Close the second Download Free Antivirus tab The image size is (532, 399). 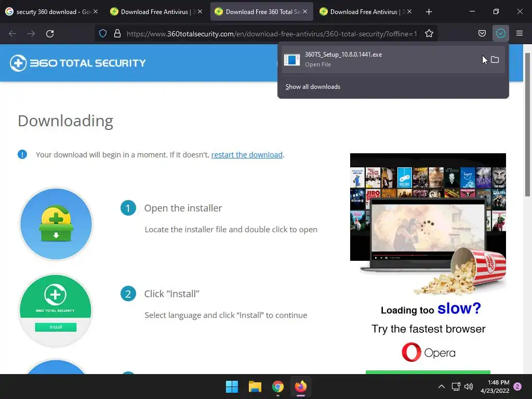coord(200,11)
